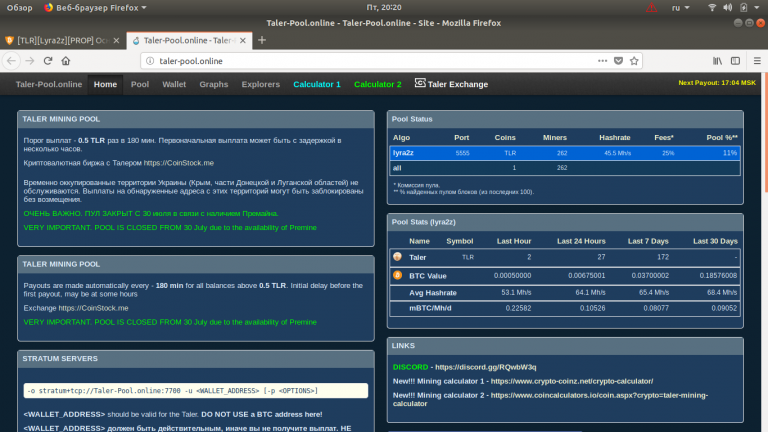Image resolution: width=768 pixels, height=432 pixels.
Task: Open the coincalculators.io taler calculator link
Action: click(551, 399)
